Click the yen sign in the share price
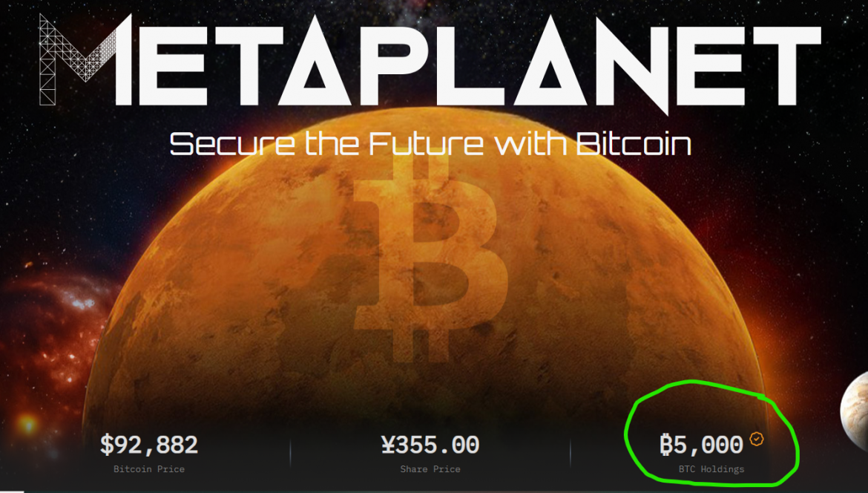 389,445
